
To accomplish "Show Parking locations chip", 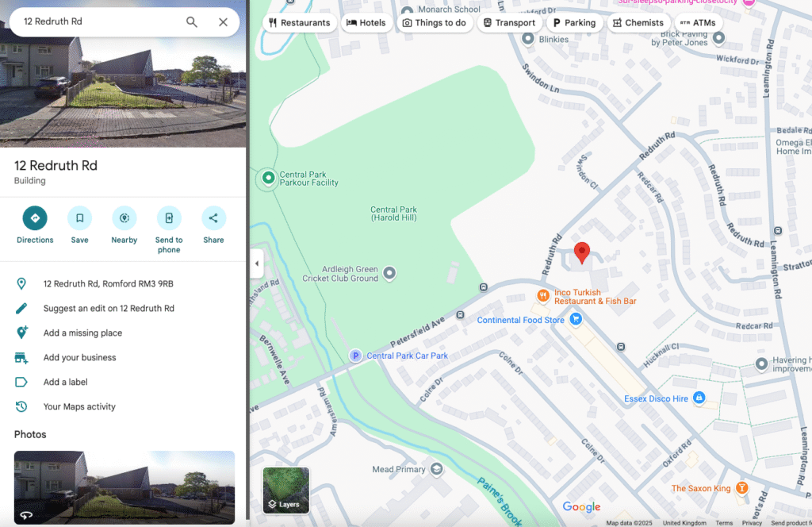I will click(575, 23).
